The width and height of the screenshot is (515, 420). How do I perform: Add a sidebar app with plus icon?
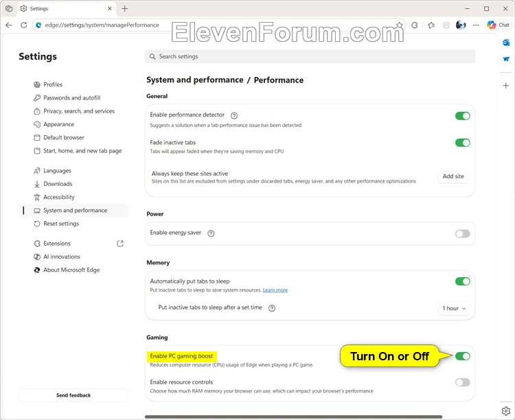(506, 86)
